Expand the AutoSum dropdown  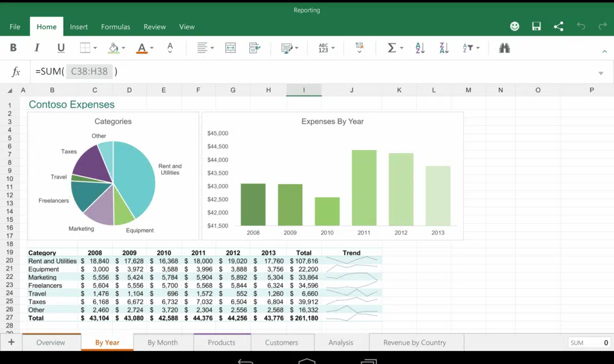click(401, 48)
